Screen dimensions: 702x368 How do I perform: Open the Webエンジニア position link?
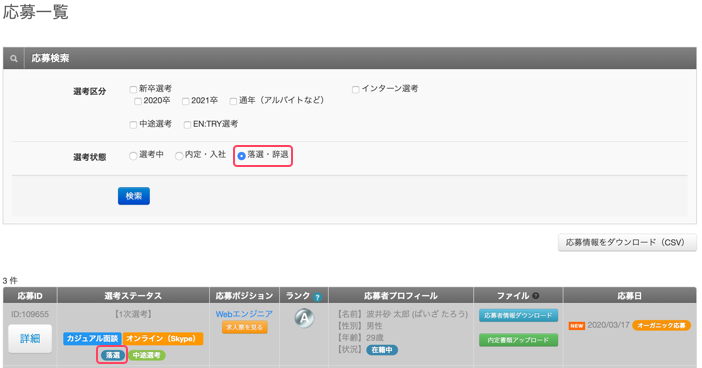244,314
